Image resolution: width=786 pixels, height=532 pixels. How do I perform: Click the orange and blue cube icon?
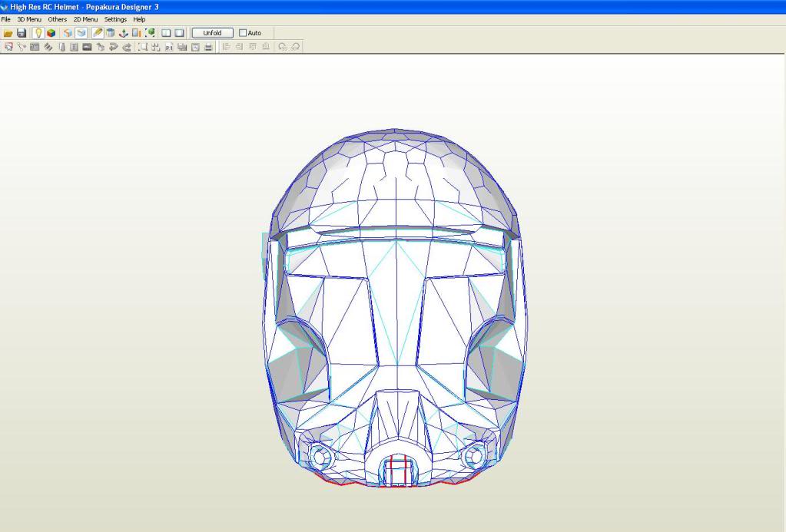point(68,33)
